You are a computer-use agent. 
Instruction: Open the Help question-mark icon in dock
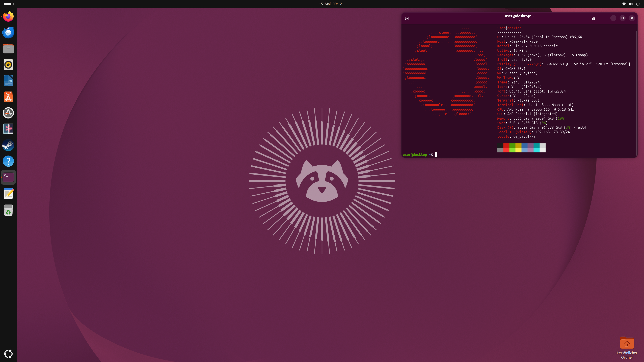(8, 161)
